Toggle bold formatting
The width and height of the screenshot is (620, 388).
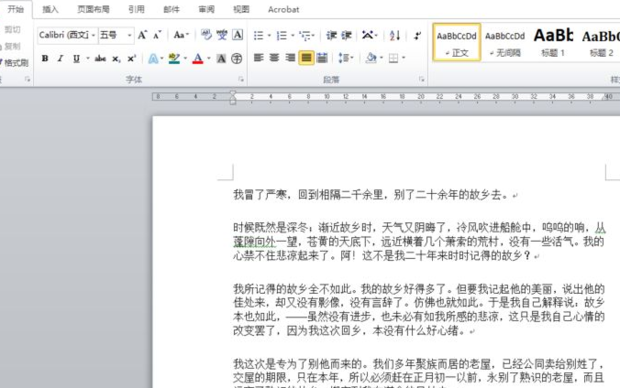coord(45,59)
